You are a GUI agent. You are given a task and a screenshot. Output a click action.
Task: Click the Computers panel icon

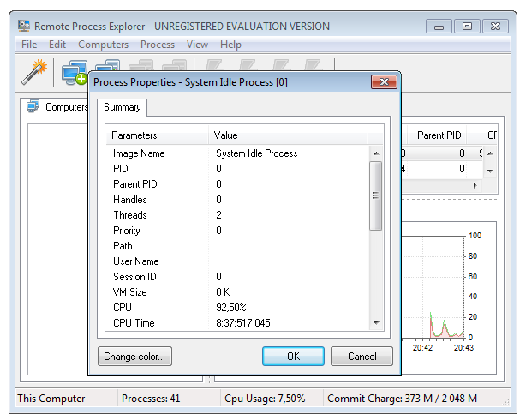pyautogui.click(x=33, y=106)
